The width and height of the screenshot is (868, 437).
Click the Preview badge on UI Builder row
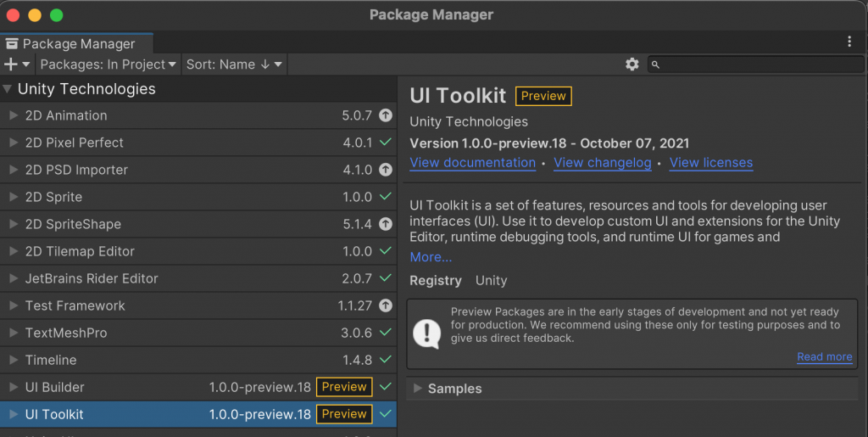[x=344, y=387]
